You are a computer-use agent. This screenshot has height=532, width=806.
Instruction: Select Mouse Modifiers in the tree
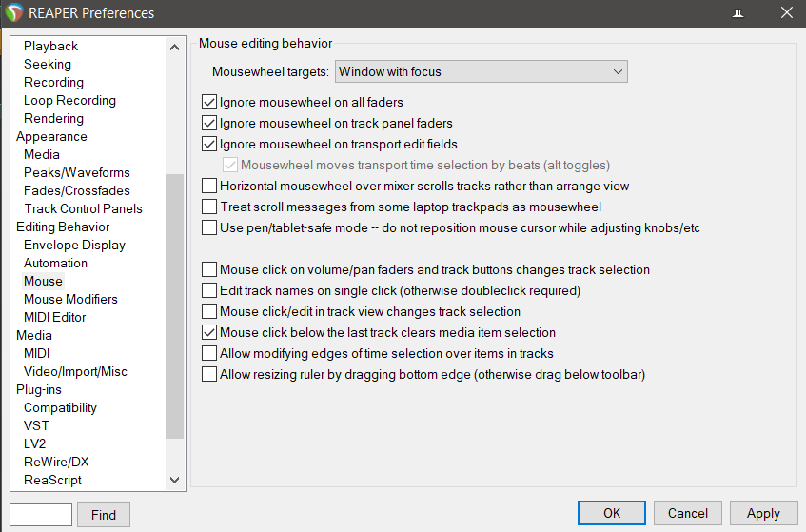[x=70, y=299]
